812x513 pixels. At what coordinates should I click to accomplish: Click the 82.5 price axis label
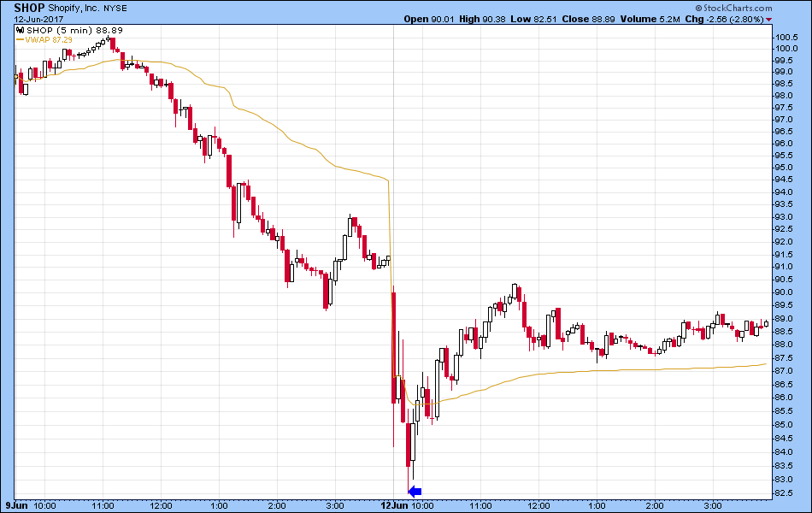coord(784,493)
